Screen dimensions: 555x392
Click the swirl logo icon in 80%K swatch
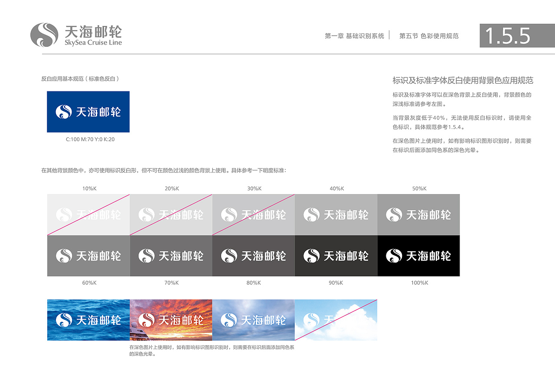pos(229,256)
